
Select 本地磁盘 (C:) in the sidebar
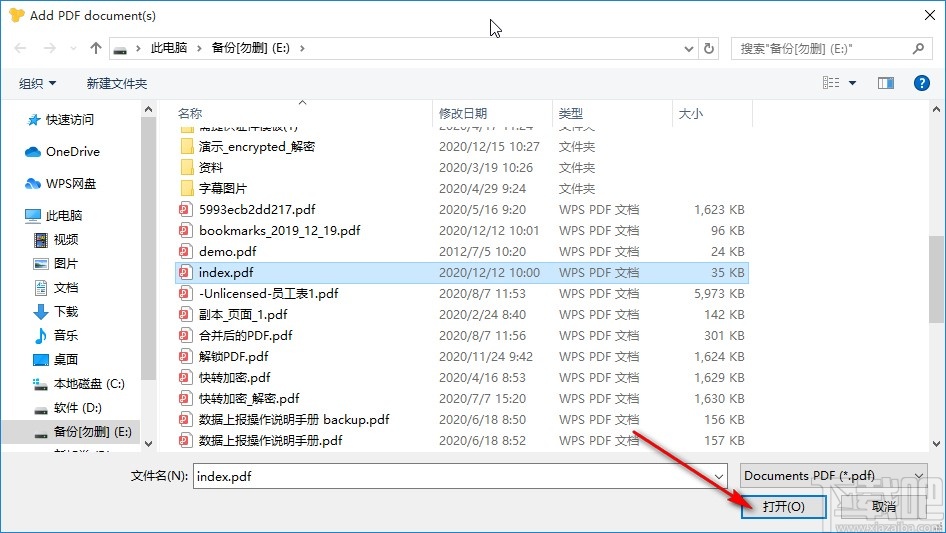(78, 383)
